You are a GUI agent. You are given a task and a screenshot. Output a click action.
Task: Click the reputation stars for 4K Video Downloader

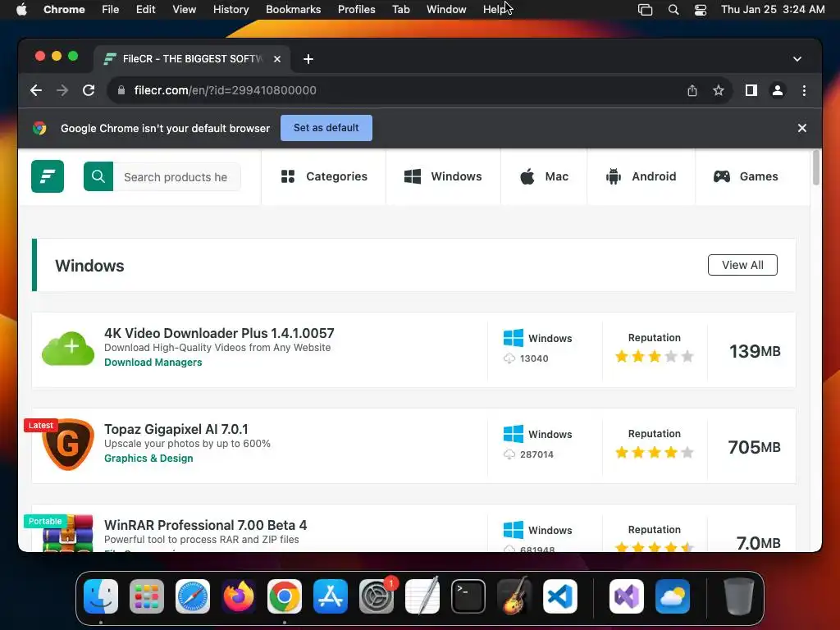(x=654, y=356)
